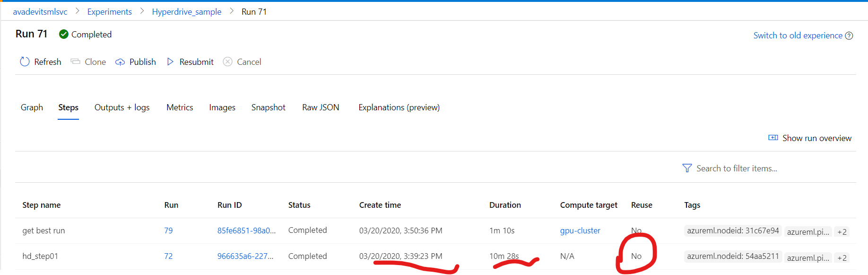
Task: Sort by Status column header
Action: [299, 205]
